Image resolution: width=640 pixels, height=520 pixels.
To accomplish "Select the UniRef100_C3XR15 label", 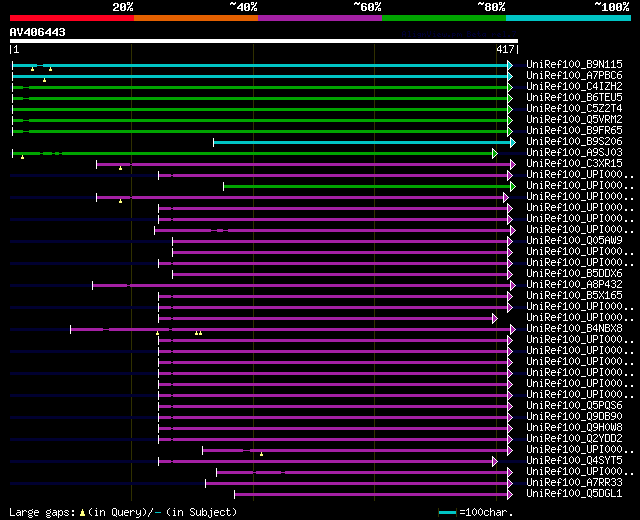I will [574, 164].
